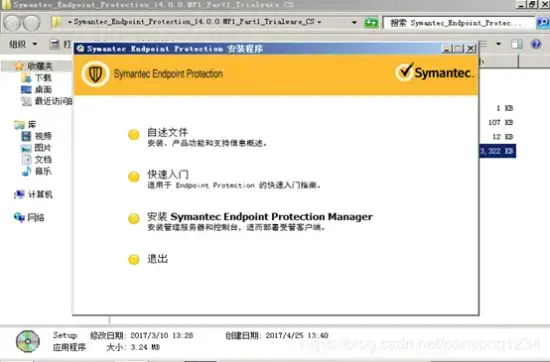
Task: Click the address bar folder icon
Action: coord(56,22)
